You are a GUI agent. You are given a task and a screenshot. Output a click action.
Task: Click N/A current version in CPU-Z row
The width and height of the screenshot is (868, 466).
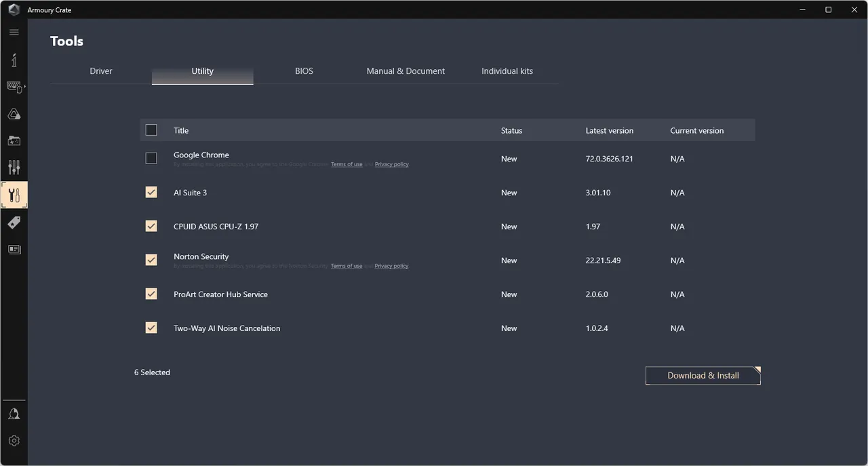677,227
